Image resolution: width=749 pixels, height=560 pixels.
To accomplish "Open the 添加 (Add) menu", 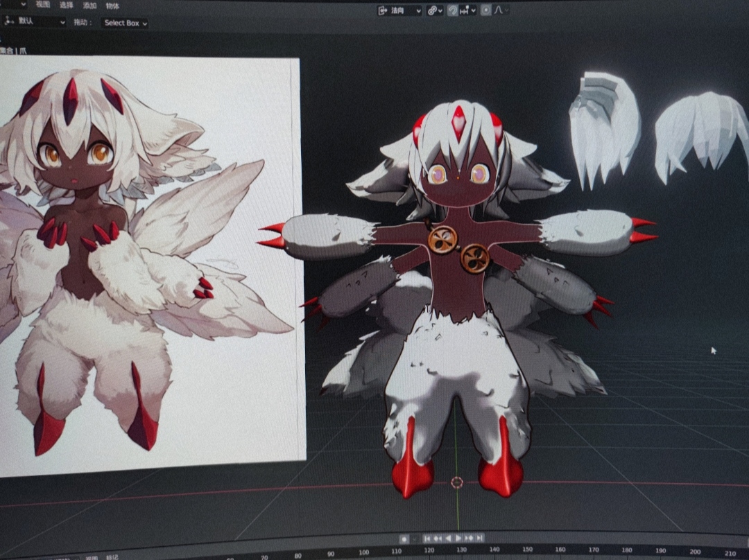I will point(89,6).
